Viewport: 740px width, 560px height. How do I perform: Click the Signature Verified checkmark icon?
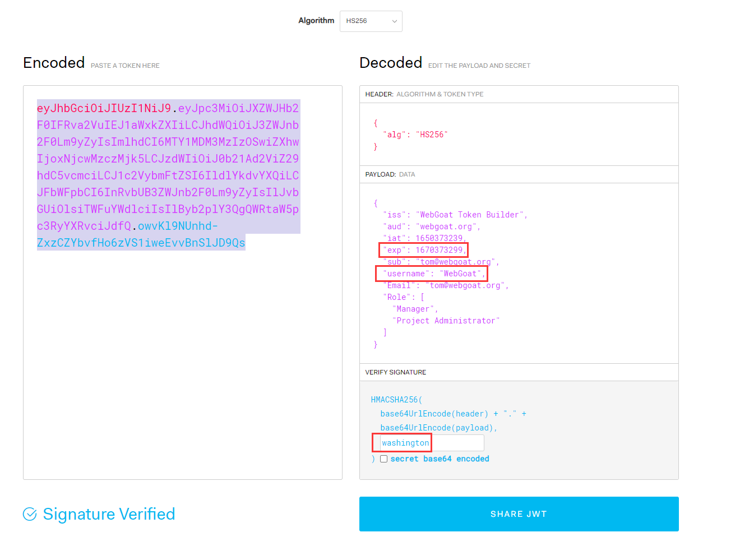pyautogui.click(x=30, y=514)
